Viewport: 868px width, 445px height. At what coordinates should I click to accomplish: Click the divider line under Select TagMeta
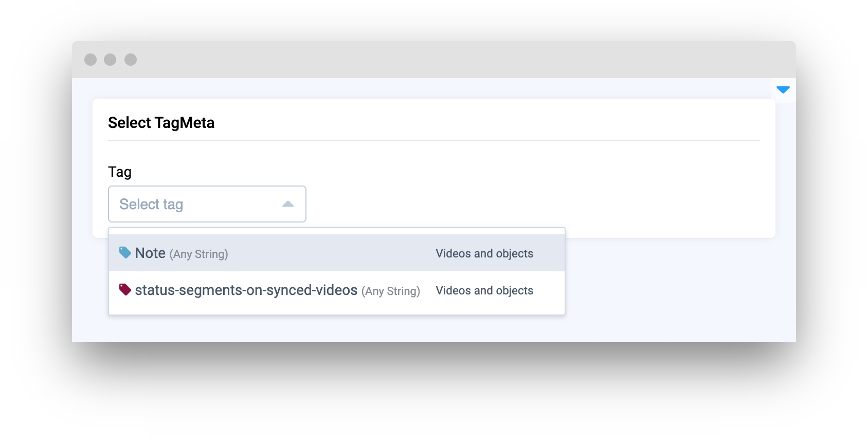tap(434, 141)
